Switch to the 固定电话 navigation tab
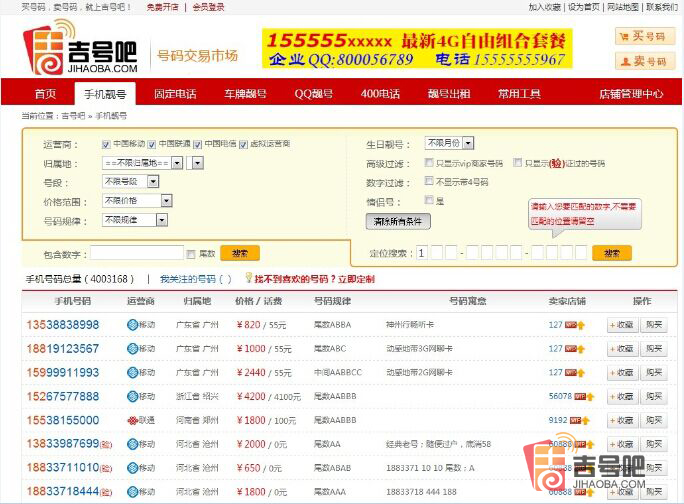Viewport: 684px width, 504px height. pyautogui.click(x=175, y=94)
